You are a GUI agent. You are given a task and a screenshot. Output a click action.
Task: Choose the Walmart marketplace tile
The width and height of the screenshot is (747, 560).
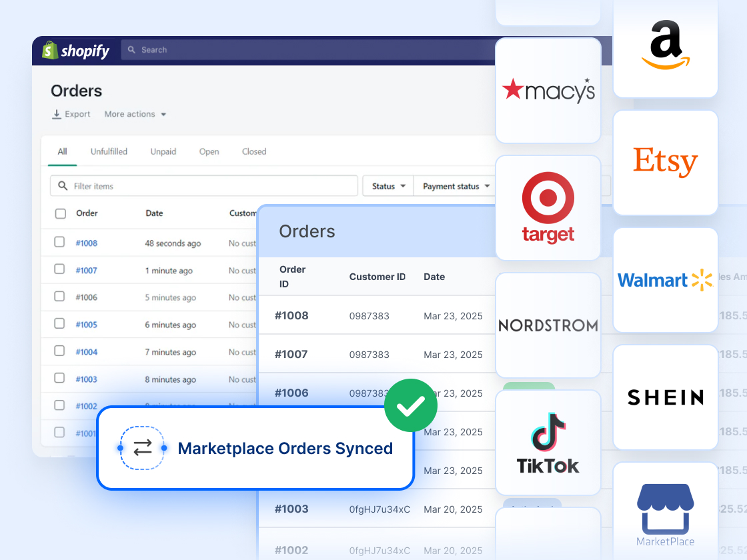coord(666,280)
